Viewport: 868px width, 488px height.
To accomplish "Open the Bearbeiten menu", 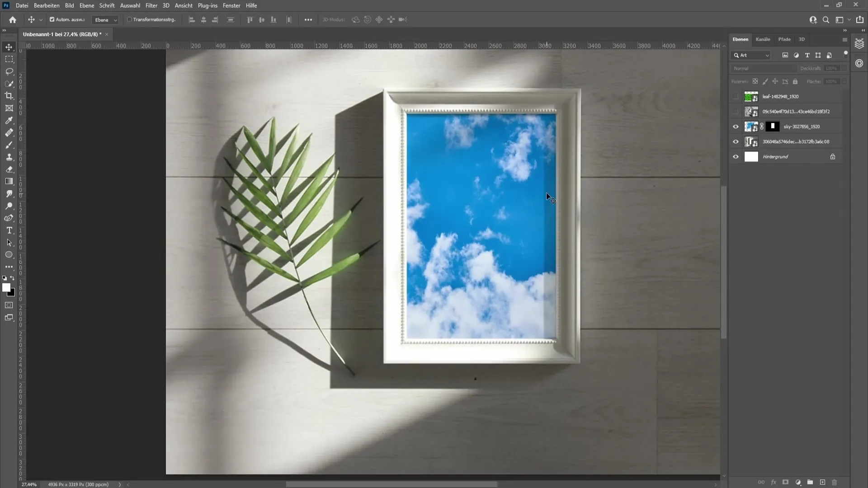I will coord(47,5).
